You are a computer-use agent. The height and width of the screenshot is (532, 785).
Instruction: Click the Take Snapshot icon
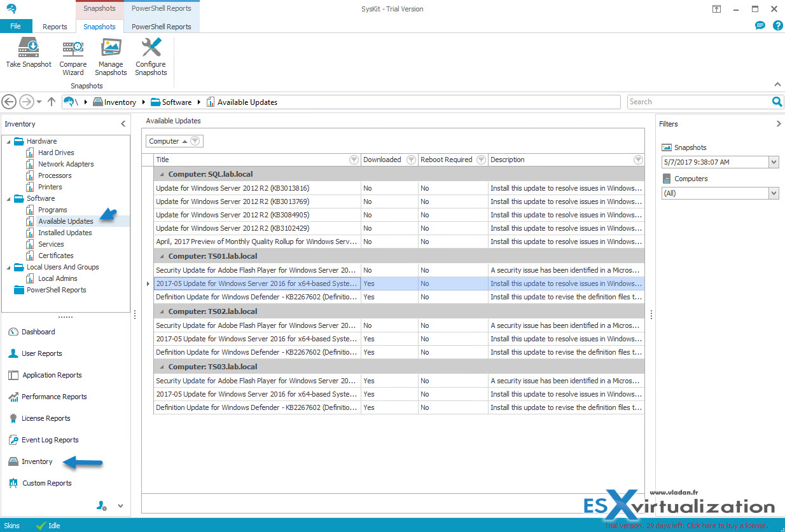click(x=29, y=48)
